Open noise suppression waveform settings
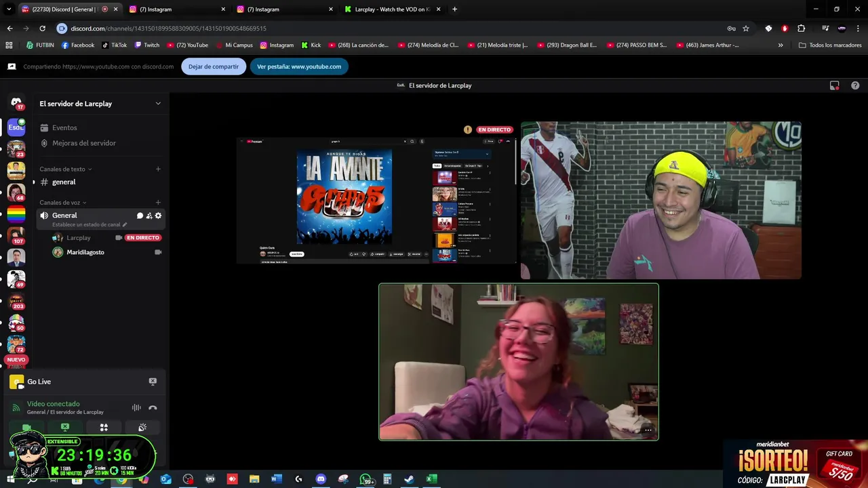The width and height of the screenshot is (868, 488). pyautogui.click(x=136, y=407)
